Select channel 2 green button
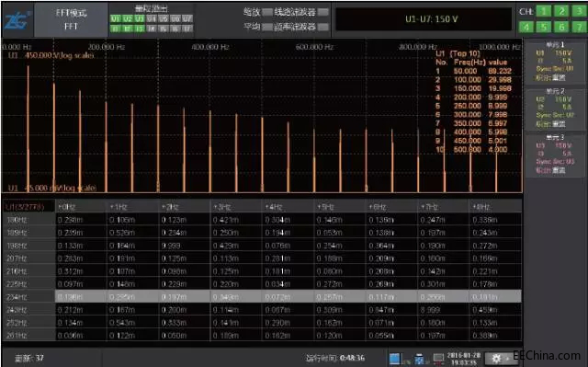The image size is (588, 367). (x=561, y=11)
